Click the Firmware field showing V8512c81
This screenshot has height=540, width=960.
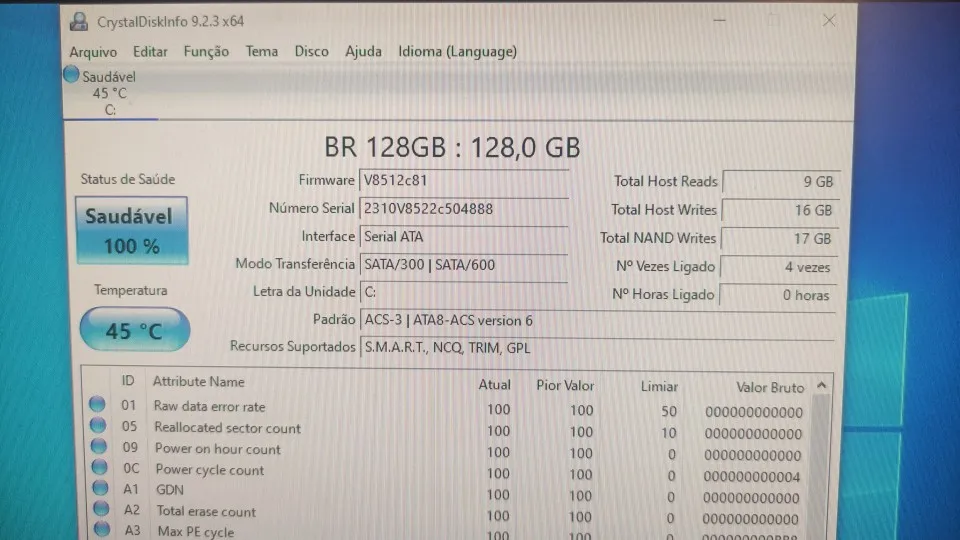[x=462, y=181]
